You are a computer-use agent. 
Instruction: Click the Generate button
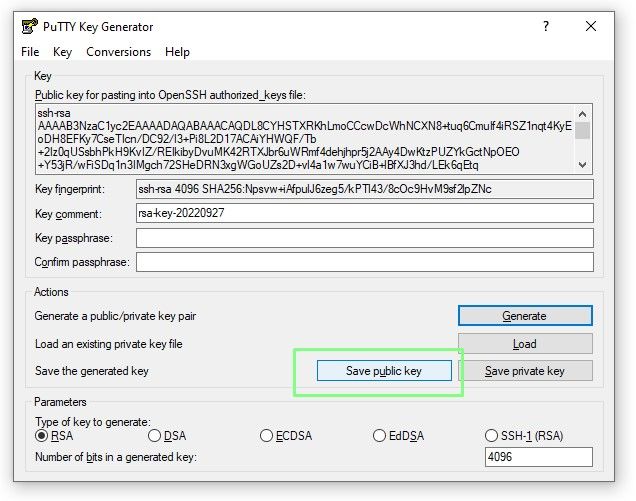[x=525, y=316]
